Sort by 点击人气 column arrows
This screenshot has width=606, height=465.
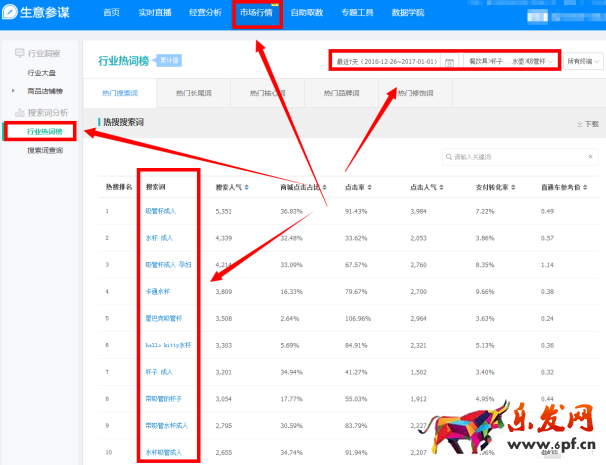(443, 187)
